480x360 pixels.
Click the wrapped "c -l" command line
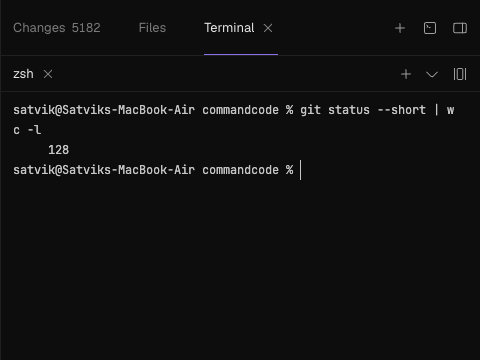27,130
